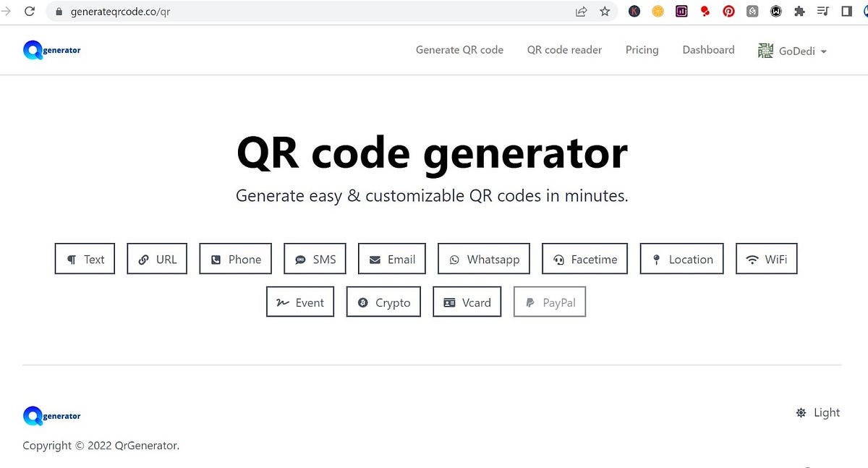
Task: Select the Phone QR code type
Action: point(235,258)
